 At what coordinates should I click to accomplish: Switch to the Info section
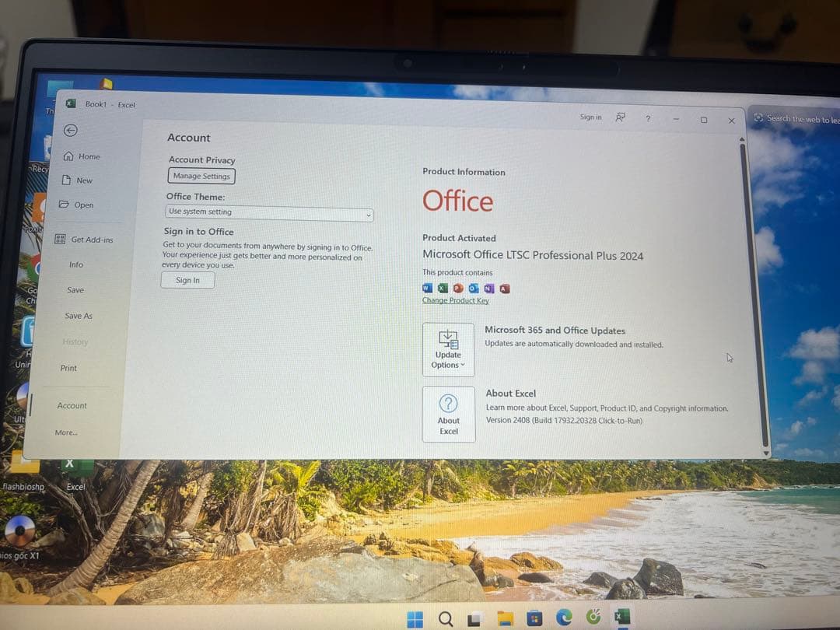click(x=75, y=264)
